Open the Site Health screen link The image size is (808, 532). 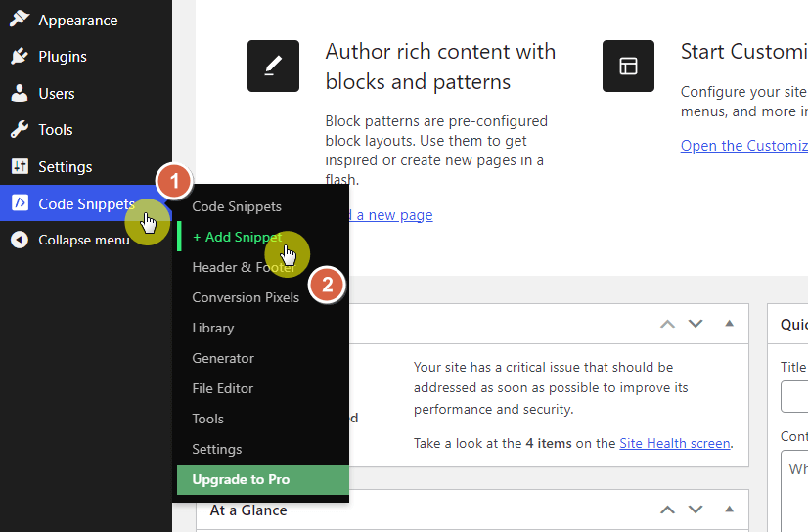click(675, 443)
